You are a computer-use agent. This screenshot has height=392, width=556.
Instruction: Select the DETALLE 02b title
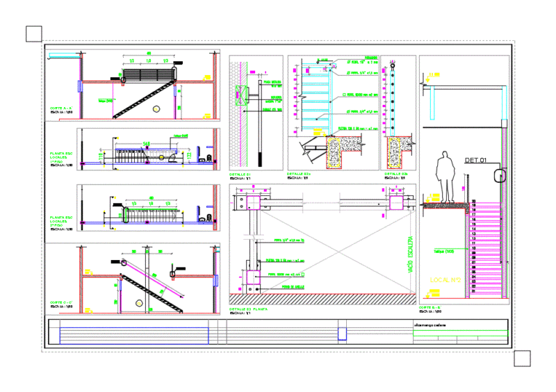tap(396, 174)
